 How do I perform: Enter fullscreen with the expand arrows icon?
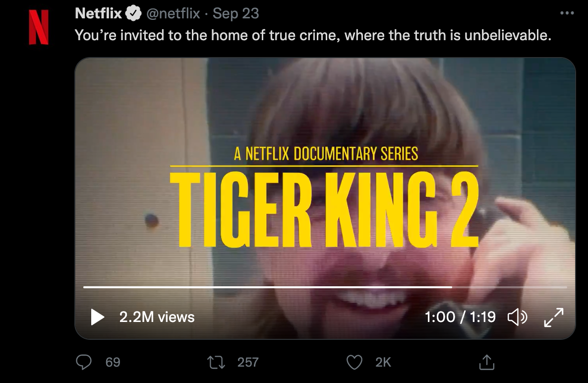pos(554,318)
